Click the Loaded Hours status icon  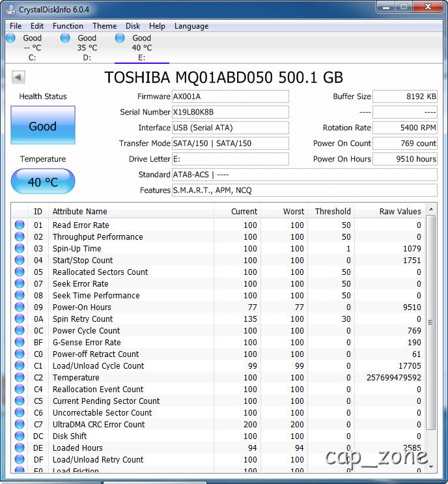click(x=20, y=448)
